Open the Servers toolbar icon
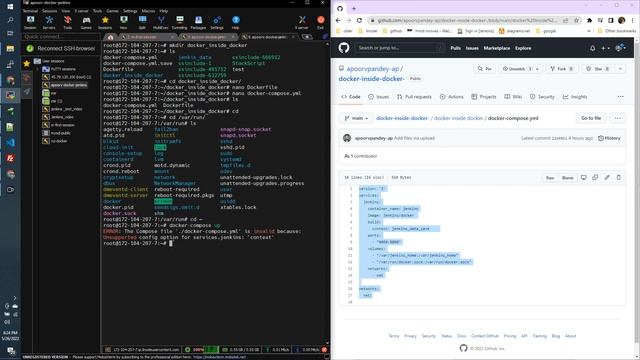640x360 pixels. coord(49,22)
